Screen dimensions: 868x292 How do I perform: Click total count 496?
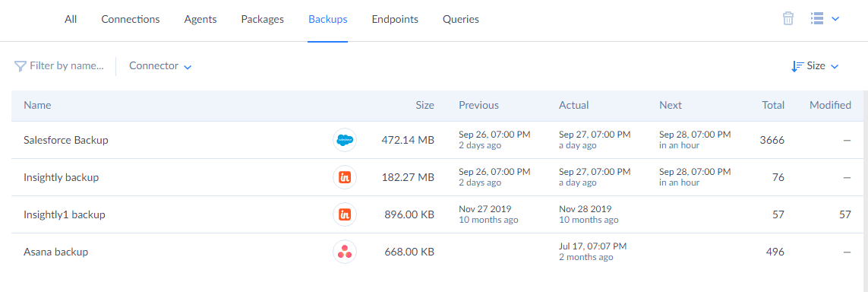point(775,252)
